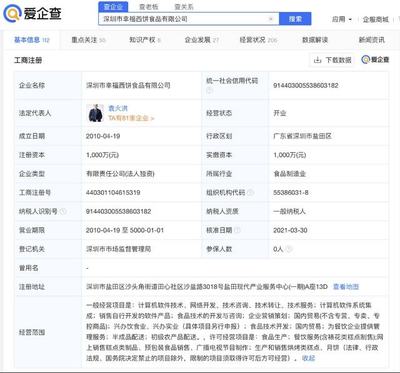Click the 工商注册 section heading
The image size is (400, 373).
(x=28, y=60)
